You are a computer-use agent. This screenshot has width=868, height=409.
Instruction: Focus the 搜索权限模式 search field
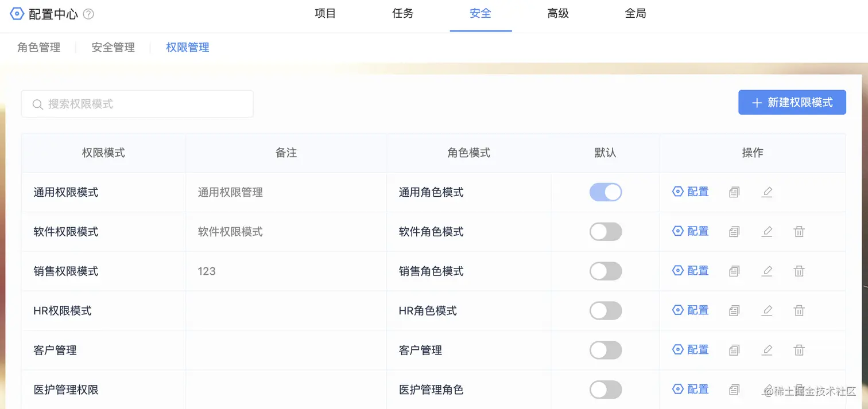(x=137, y=104)
